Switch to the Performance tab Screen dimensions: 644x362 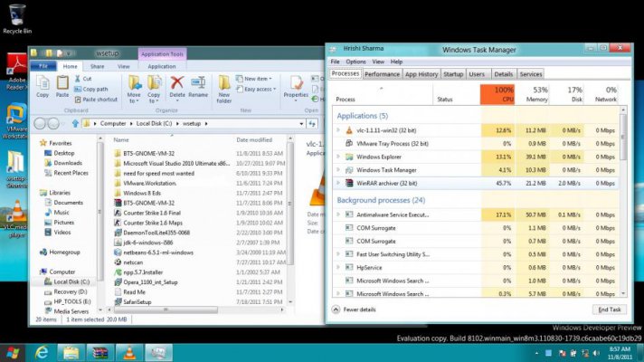[382, 74]
